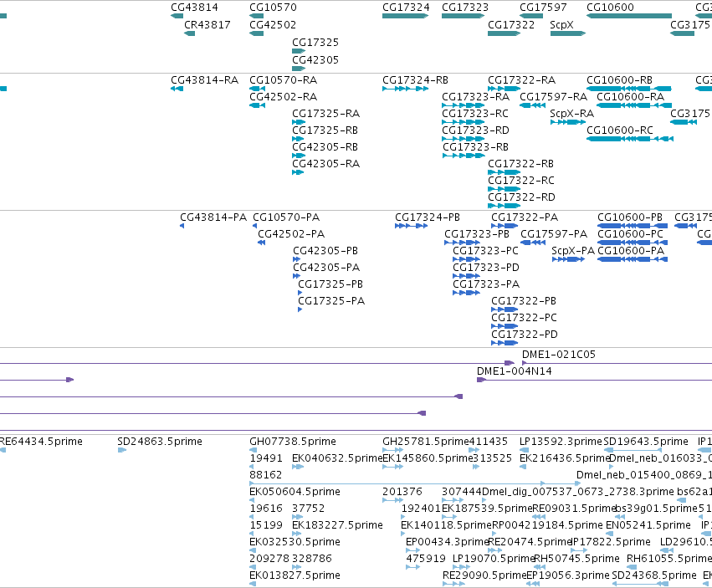712x588 pixels.
Task: Open transcript CG42305-RA
Action: pos(326,163)
